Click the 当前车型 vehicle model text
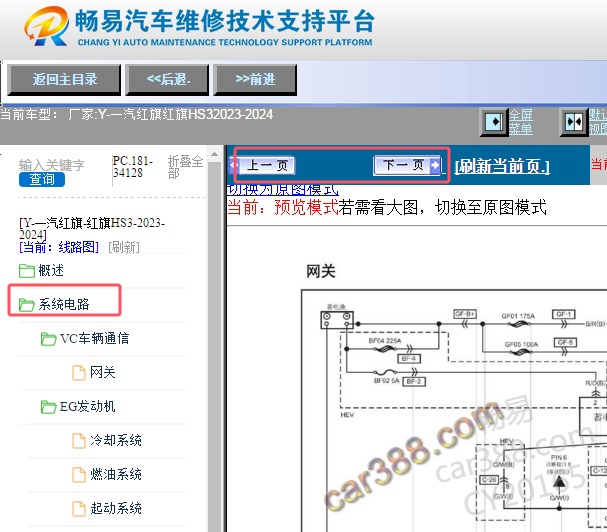 136,115
